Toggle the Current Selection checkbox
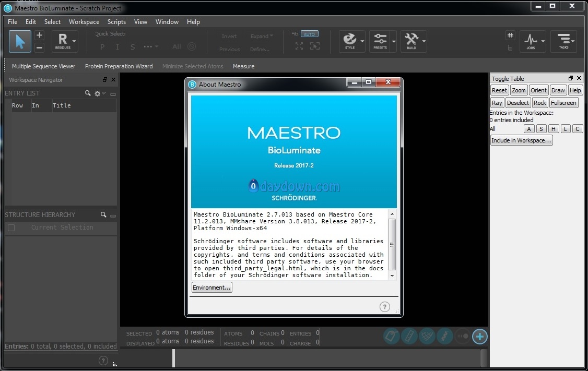588x371 pixels. click(x=11, y=228)
